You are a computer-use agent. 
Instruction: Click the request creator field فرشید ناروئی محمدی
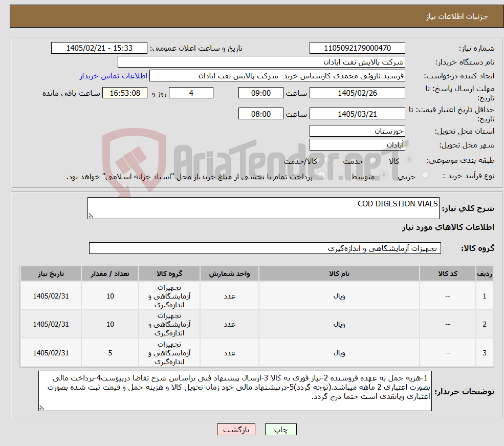tap(277, 76)
